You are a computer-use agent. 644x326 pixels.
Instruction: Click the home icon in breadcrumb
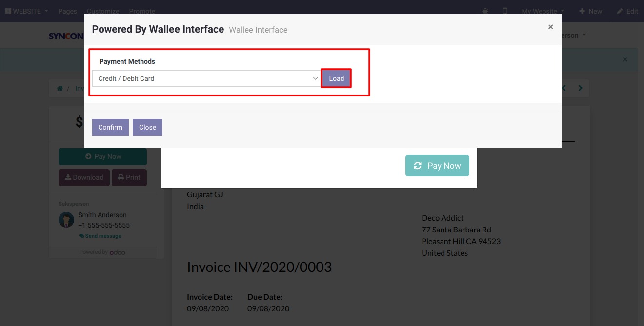coord(60,88)
